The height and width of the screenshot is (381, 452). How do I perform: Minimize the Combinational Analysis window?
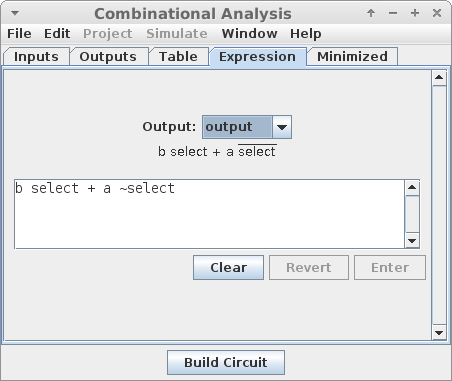tap(393, 13)
